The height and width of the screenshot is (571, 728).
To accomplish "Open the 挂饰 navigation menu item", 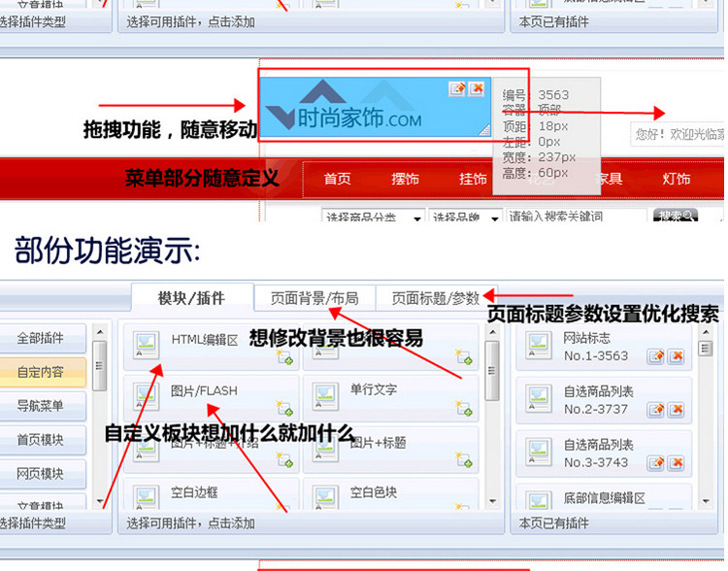I will point(473,179).
